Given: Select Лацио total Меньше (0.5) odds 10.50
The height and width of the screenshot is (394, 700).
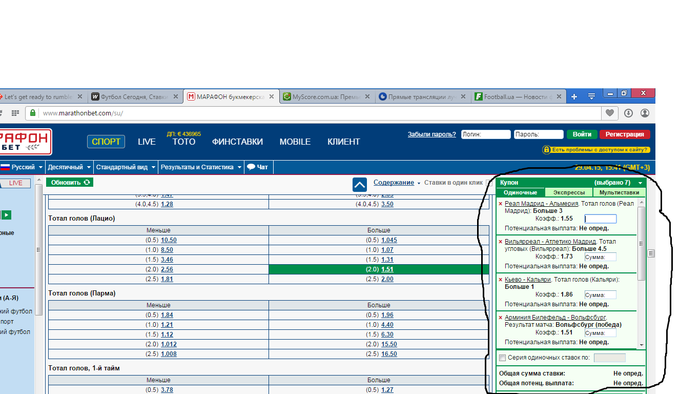Looking at the screenshot, I should (169, 240).
